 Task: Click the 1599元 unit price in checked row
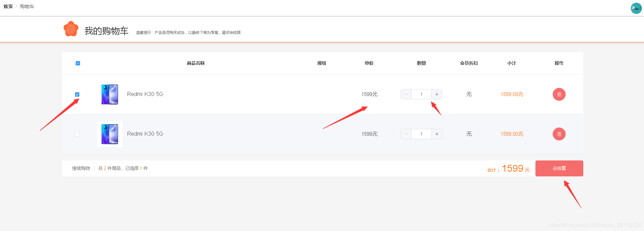[x=369, y=94]
